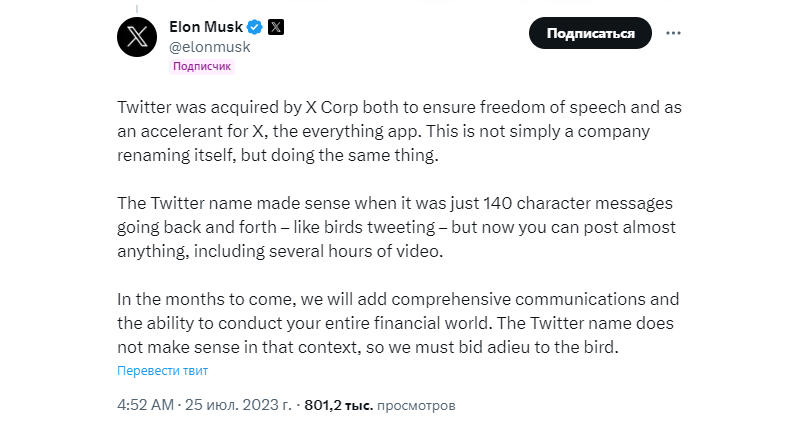The image size is (800, 431).
Task: Click the 4:52 AM timestamp
Action: click(x=144, y=406)
